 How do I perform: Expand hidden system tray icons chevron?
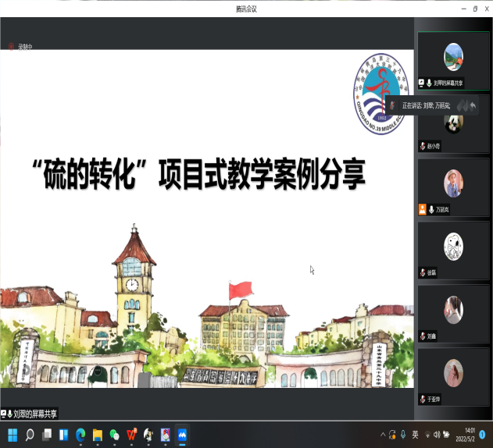(x=383, y=435)
